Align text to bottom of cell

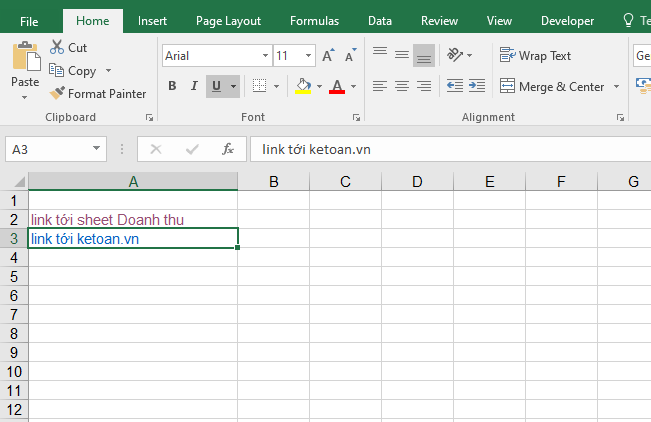click(x=423, y=55)
